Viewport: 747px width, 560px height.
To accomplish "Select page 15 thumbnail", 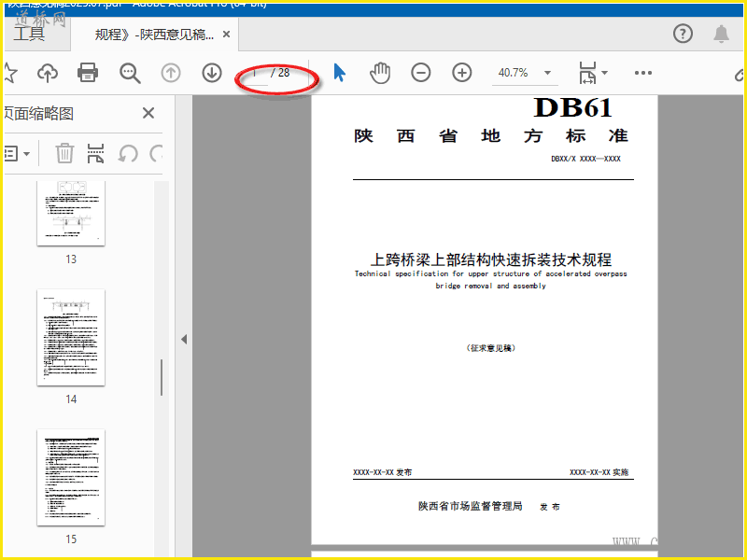I will point(71,478).
